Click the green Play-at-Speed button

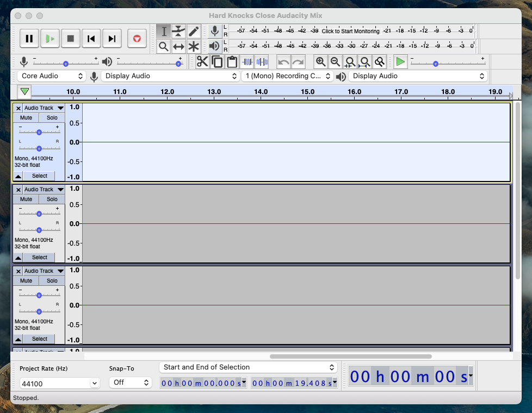tap(400, 62)
